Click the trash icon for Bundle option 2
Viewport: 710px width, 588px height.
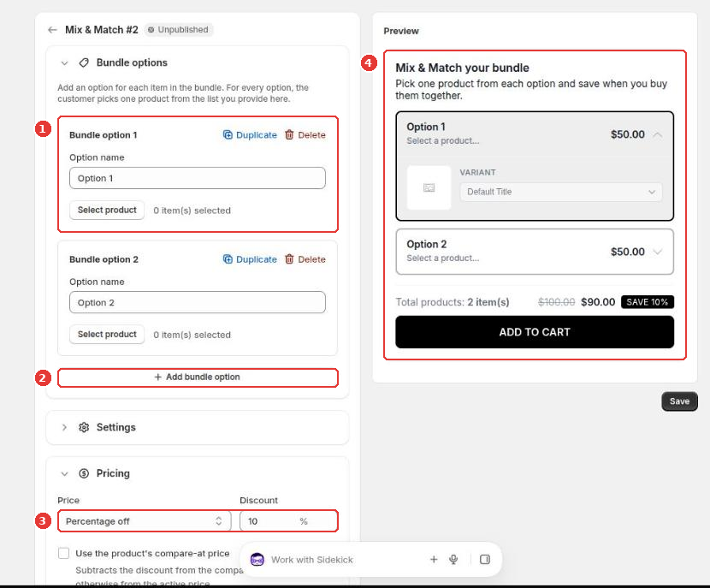(x=289, y=259)
